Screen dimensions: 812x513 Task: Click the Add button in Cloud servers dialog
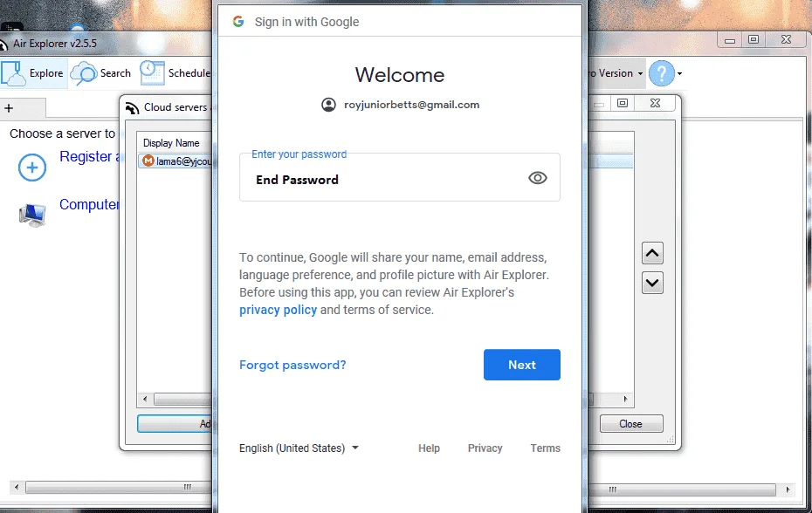point(175,423)
